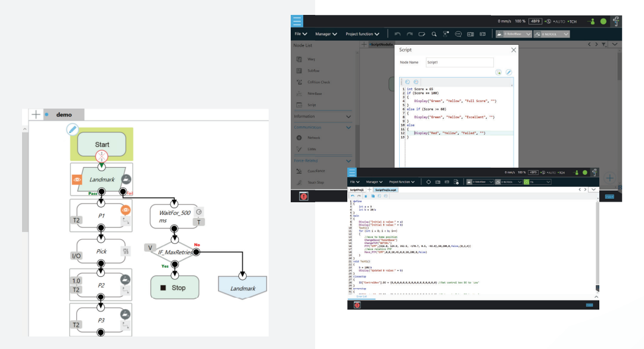Toggle the orange vision icon on P1 node

pyautogui.click(x=126, y=210)
